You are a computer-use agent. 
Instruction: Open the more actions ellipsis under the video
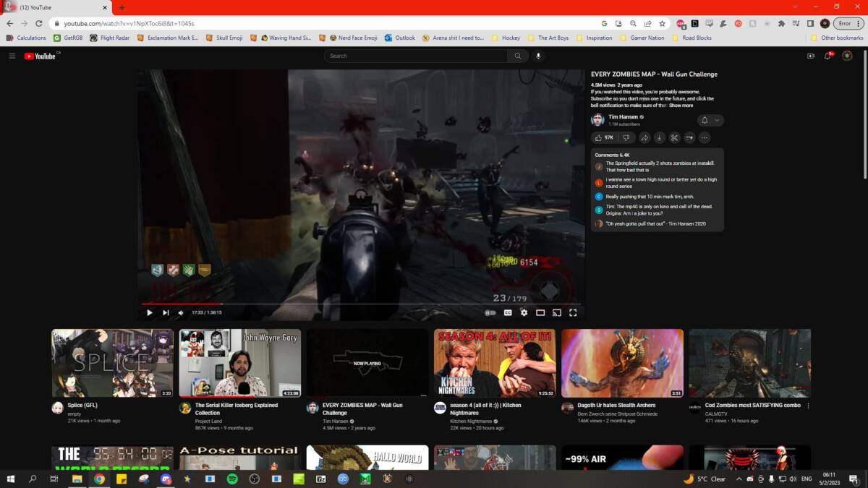click(705, 137)
